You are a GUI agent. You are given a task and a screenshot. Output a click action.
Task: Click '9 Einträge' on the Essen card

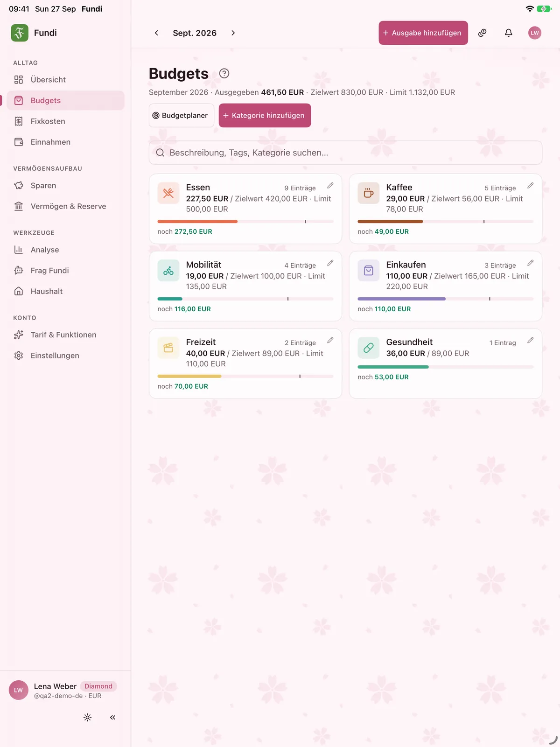pos(300,188)
